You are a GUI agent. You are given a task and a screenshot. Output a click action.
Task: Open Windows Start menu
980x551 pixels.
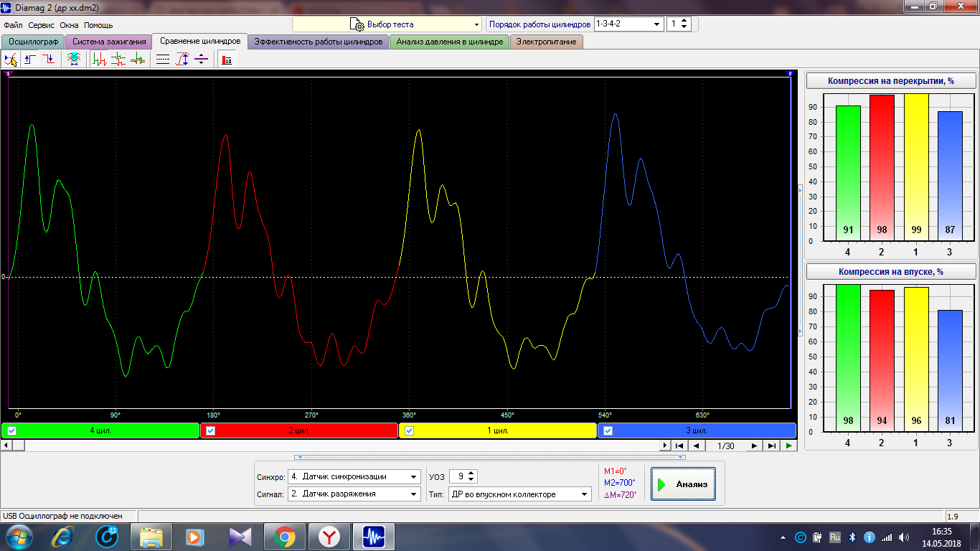tap(19, 537)
